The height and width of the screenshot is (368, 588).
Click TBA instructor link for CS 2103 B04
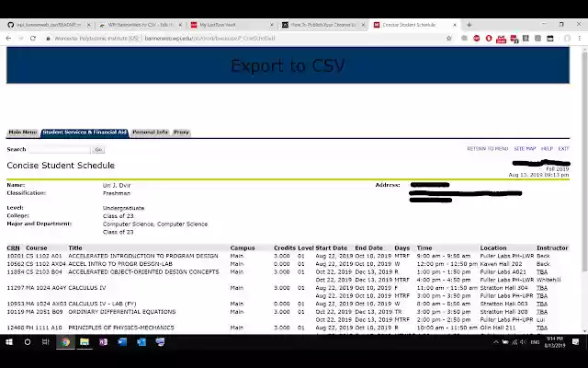[542, 272]
